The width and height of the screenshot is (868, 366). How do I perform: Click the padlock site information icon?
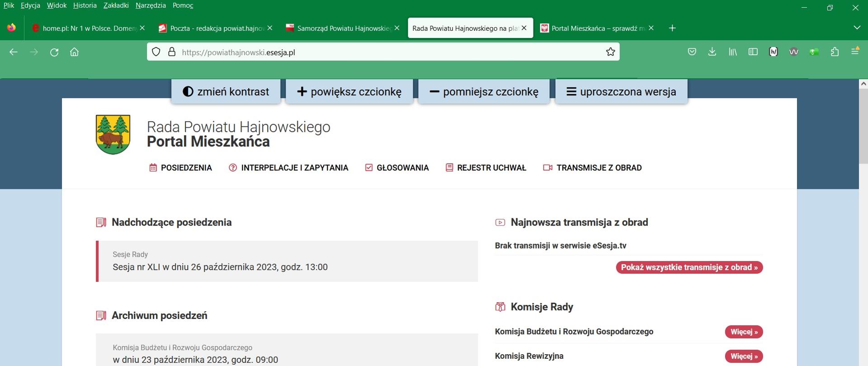click(172, 52)
